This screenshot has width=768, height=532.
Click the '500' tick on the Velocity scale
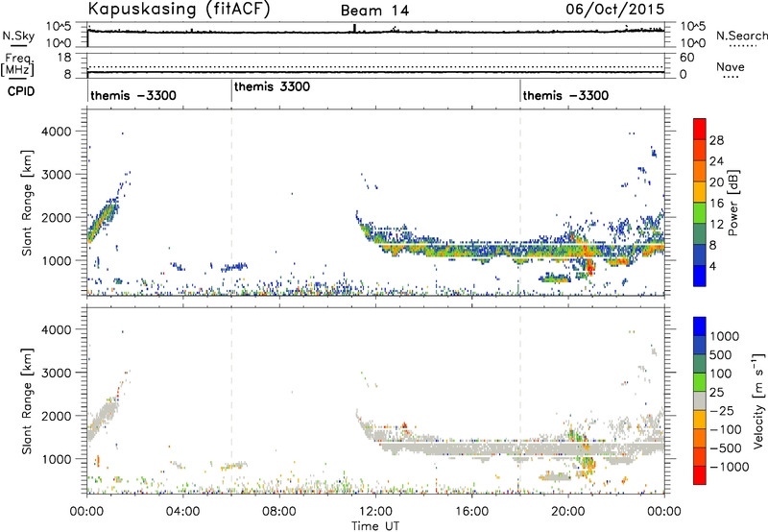(722, 355)
